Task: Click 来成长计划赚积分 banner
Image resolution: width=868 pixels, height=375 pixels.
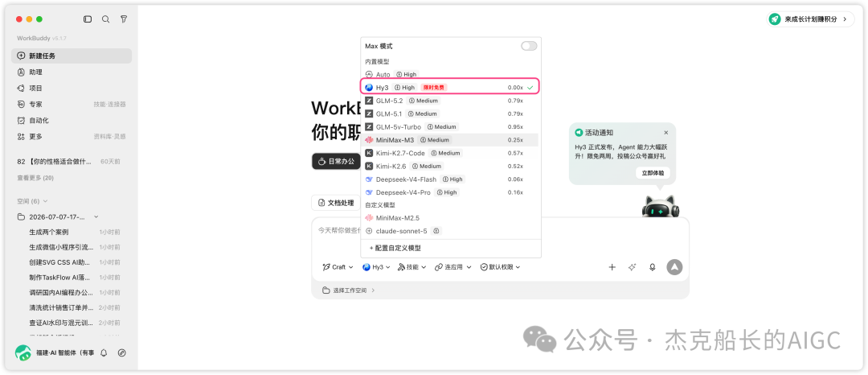Action: (x=810, y=19)
